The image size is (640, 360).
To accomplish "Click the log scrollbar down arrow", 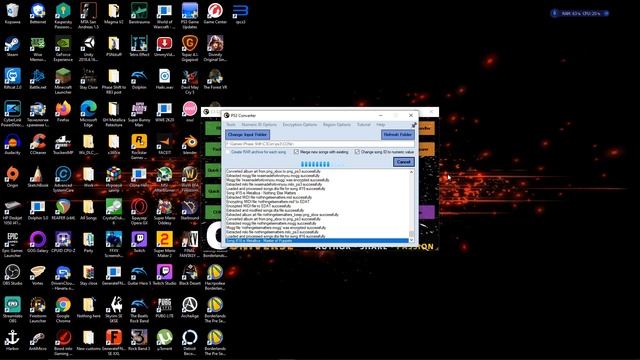I will point(411,240).
